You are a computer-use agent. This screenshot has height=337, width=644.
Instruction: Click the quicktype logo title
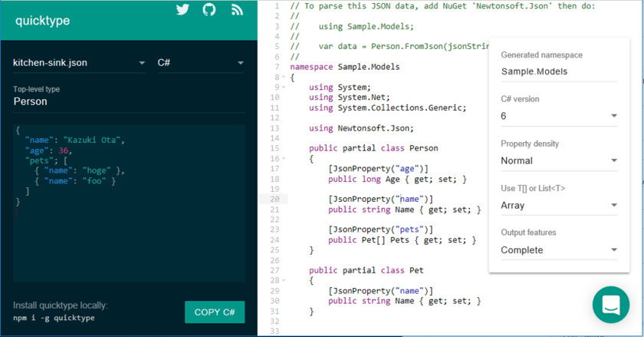point(43,21)
